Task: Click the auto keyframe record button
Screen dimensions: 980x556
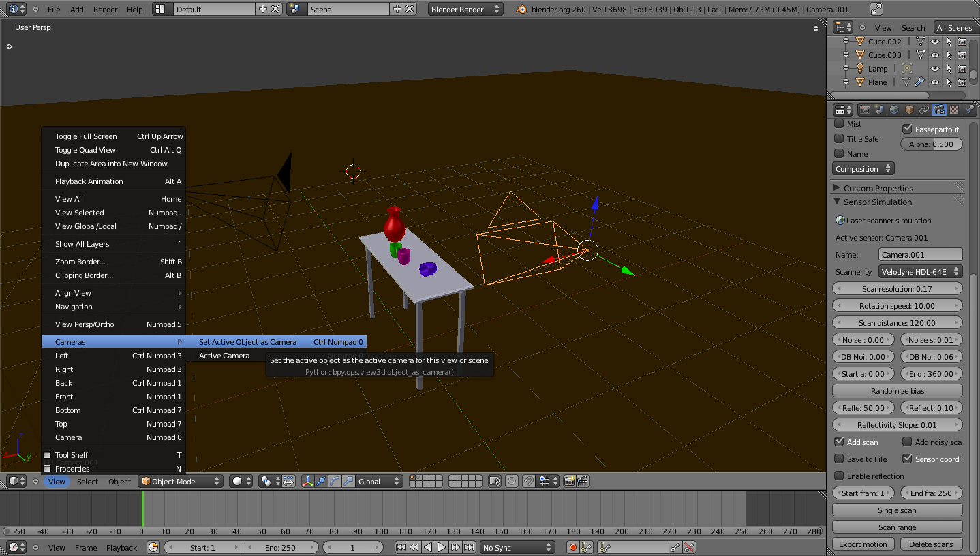Action: pyautogui.click(x=573, y=547)
